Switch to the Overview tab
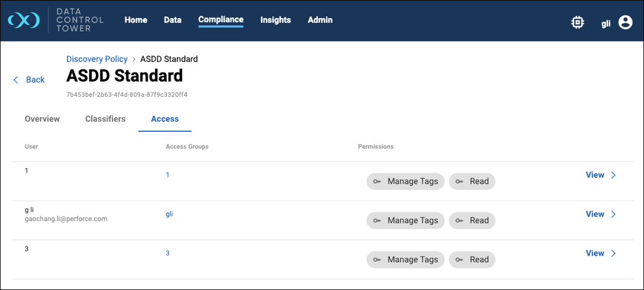644x290 pixels. pos(42,119)
